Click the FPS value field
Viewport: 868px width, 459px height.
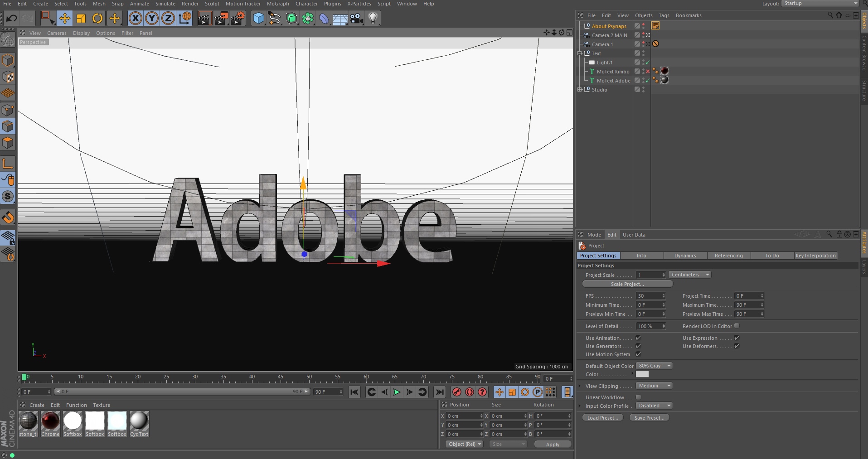pyautogui.click(x=651, y=296)
